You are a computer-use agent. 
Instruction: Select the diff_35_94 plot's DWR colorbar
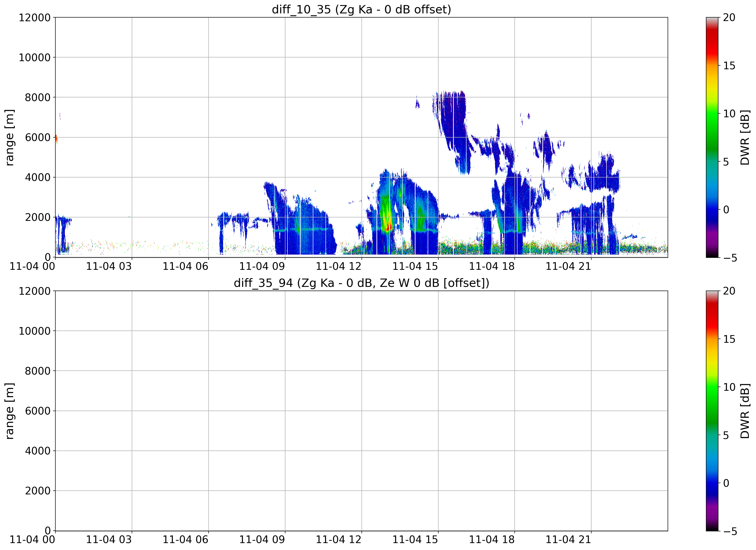click(712, 411)
